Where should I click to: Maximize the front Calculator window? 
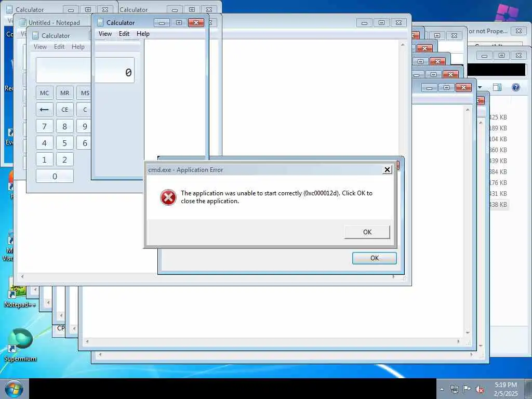pos(179,23)
